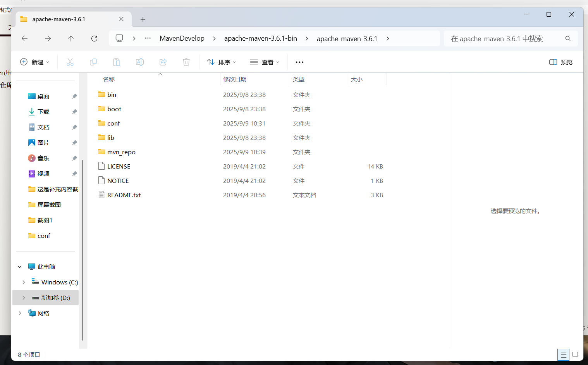Expand chevron after apache-maven-3.6.1-bin in path
This screenshot has width=588, height=365.
pos(307,38)
